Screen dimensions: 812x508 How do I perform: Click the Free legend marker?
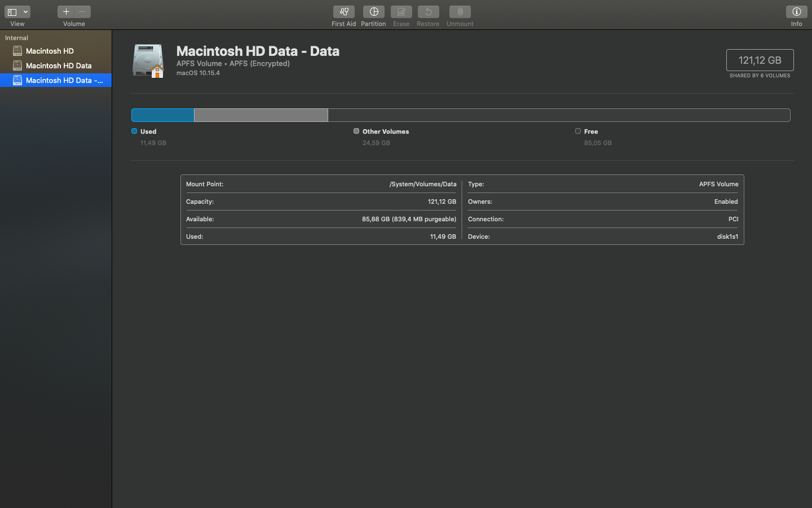pos(578,131)
